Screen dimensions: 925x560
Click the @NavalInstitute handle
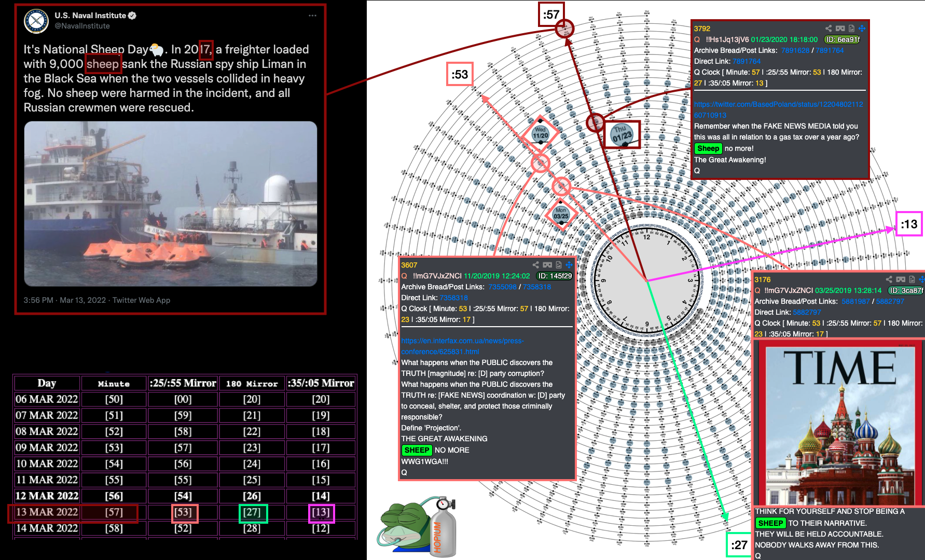point(82,26)
